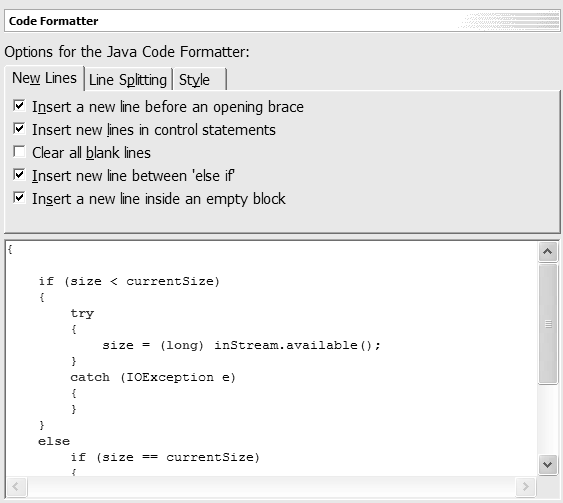Viewport: 563px width, 503px height.
Task: Click the horizontal scroll right arrow
Action: (x=526, y=487)
